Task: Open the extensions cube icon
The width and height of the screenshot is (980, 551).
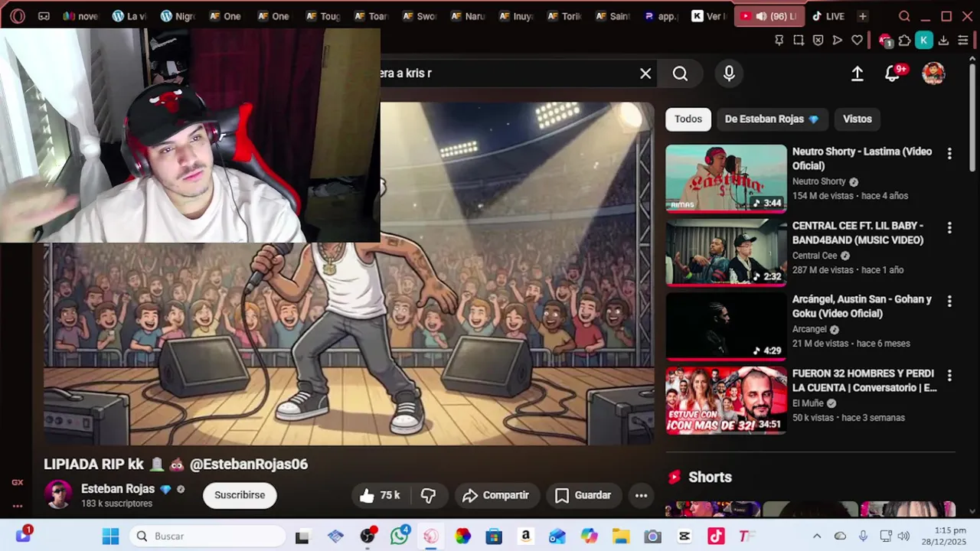Action: (x=904, y=41)
